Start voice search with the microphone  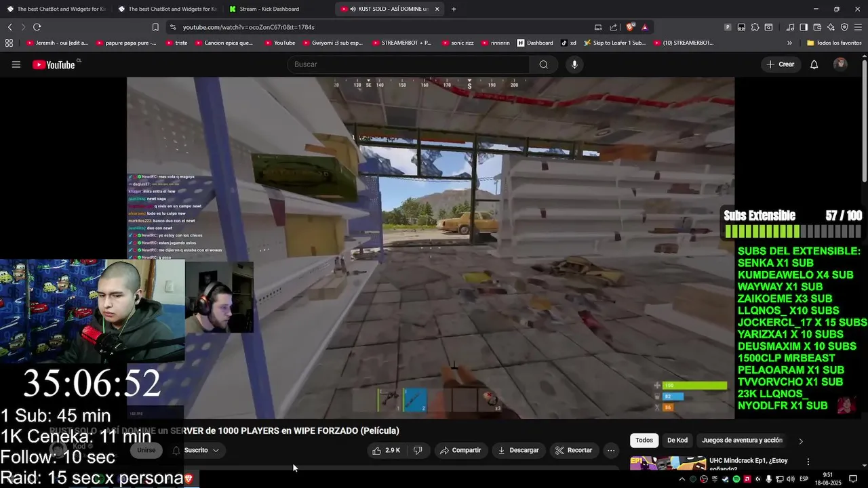pyautogui.click(x=574, y=64)
